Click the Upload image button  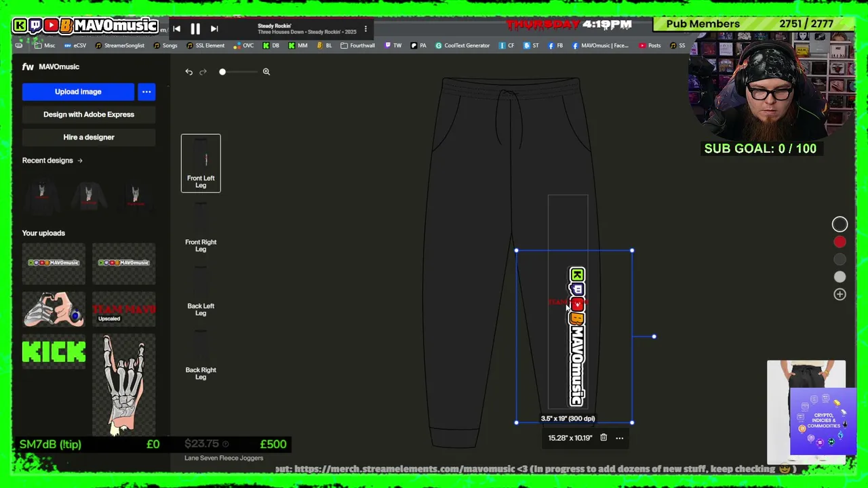click(78, 91)
